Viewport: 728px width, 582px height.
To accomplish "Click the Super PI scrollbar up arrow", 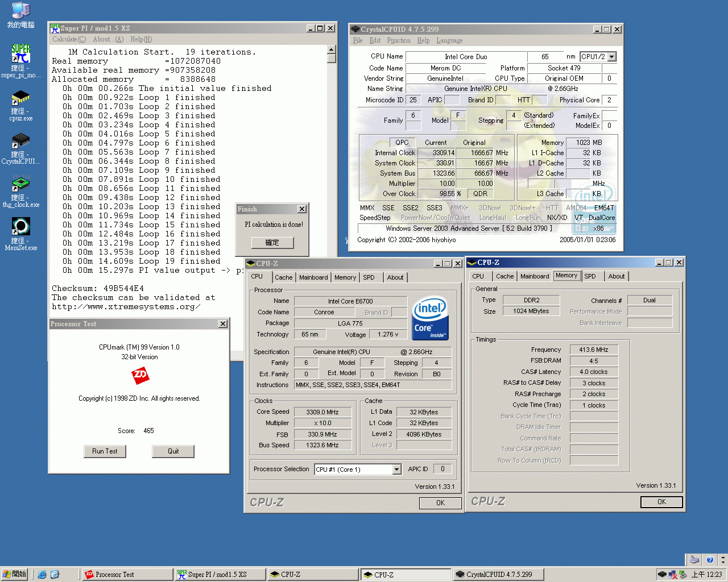I will click(332, 49).
